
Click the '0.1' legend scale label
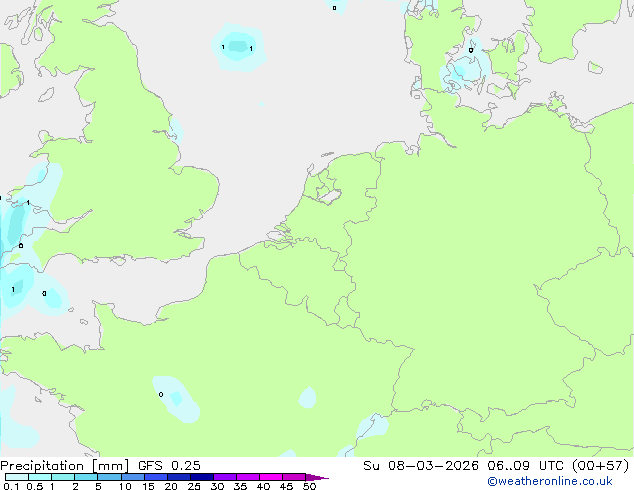(11, 486)
